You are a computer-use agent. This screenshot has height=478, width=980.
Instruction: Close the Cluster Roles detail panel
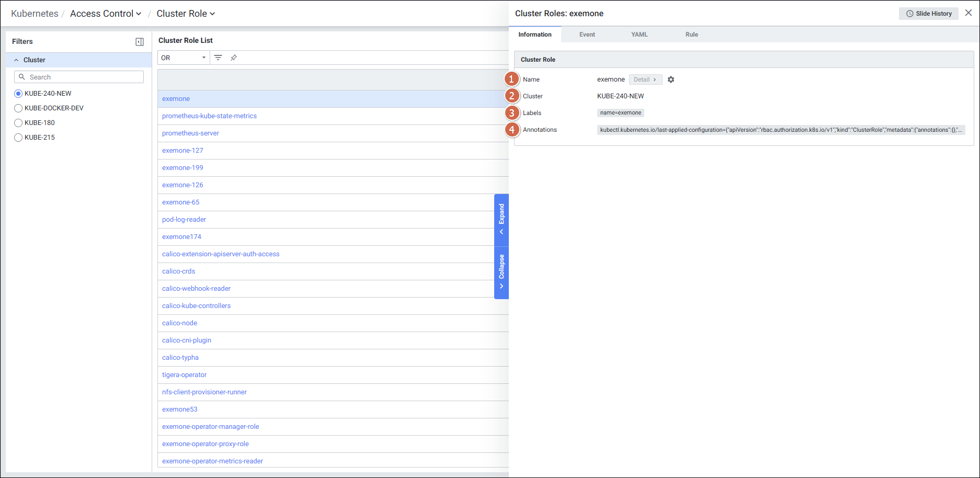tap(968, 13)
